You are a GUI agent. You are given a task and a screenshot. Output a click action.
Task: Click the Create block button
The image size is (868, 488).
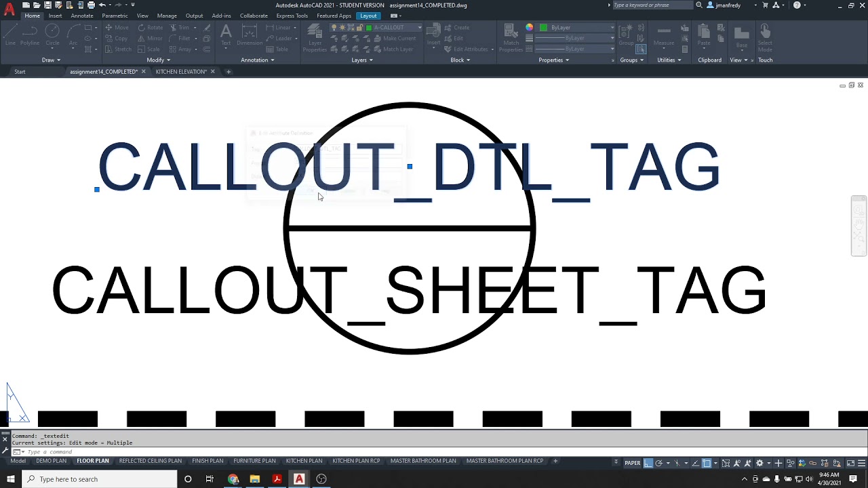(x=456, y=28)
